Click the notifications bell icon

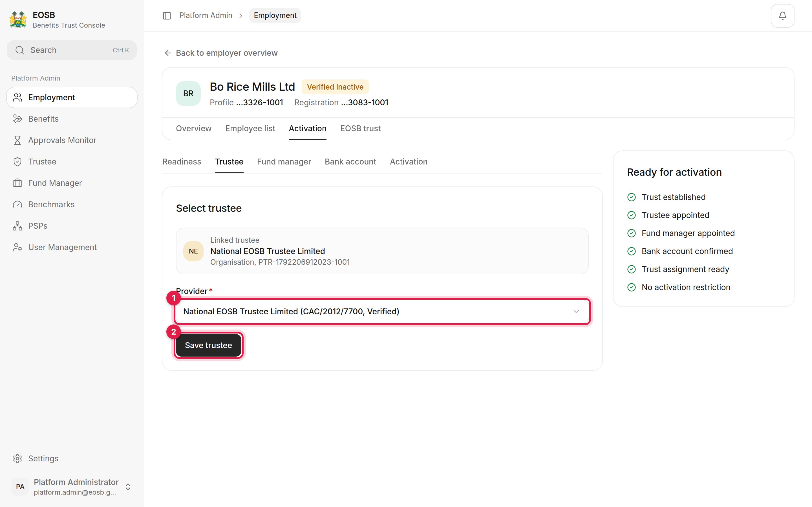pyautogui.click(x=782, y=16)
